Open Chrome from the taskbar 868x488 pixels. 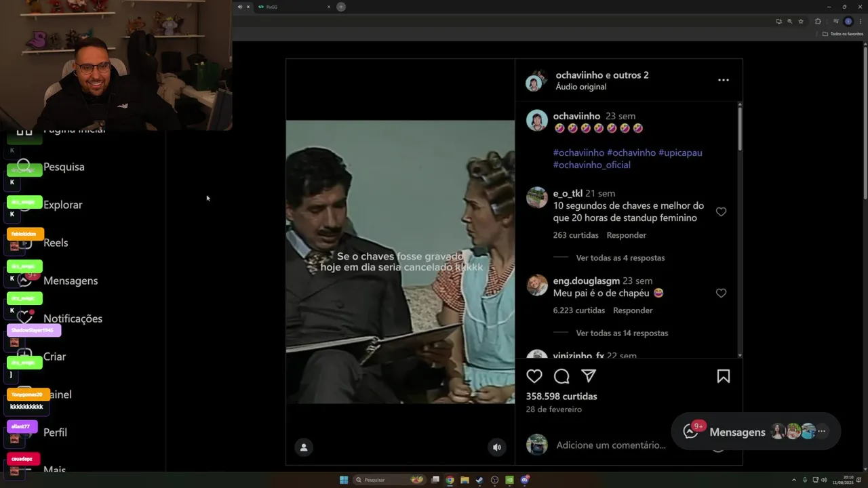tap(450, 480)
